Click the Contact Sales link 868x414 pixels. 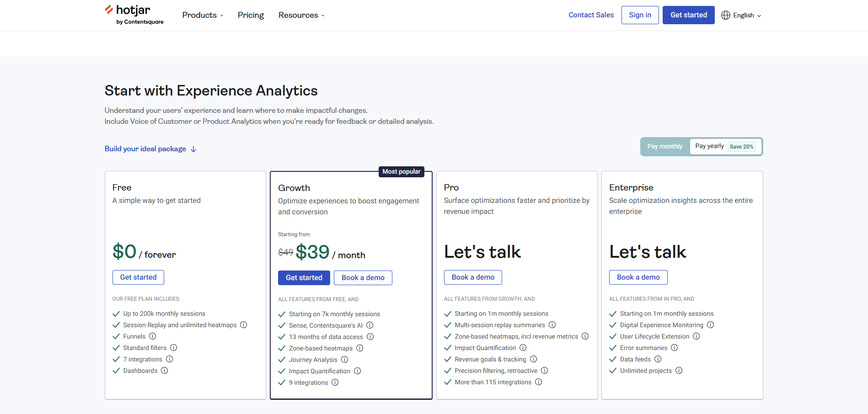coord(591,15)
